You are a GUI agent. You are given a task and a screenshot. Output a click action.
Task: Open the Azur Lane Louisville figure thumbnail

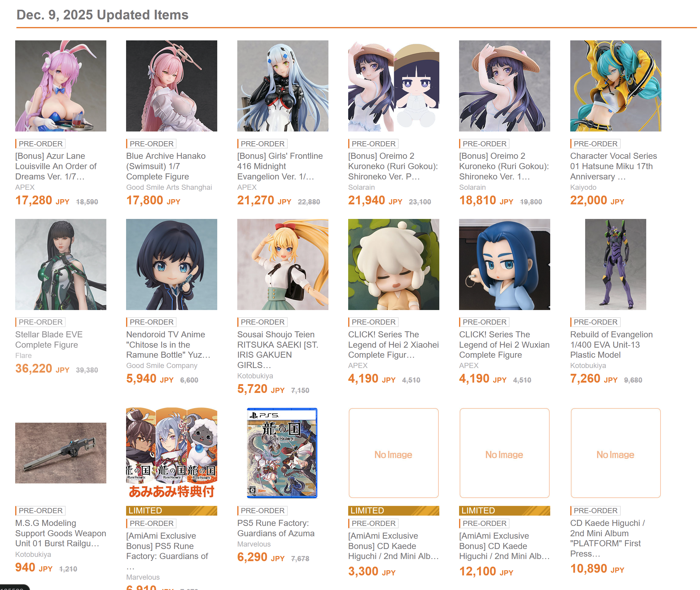60,86
